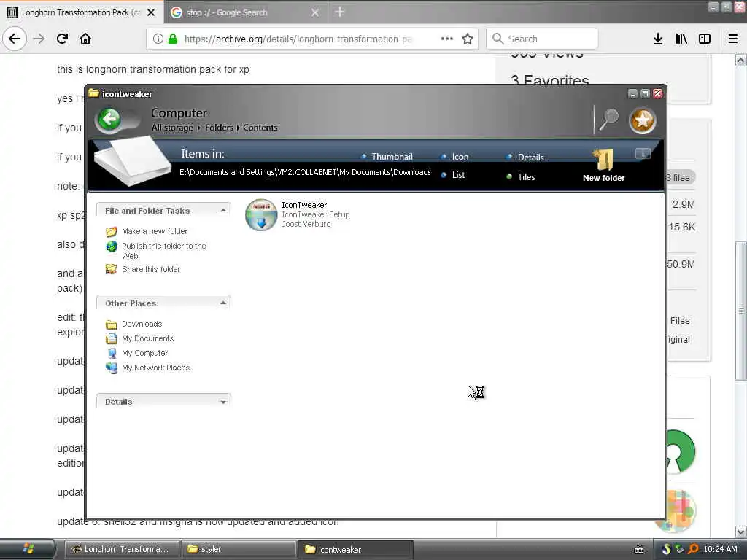Click the archive.org URL bar
Viewport: 747px width, 560px height.
coord(298,39)
